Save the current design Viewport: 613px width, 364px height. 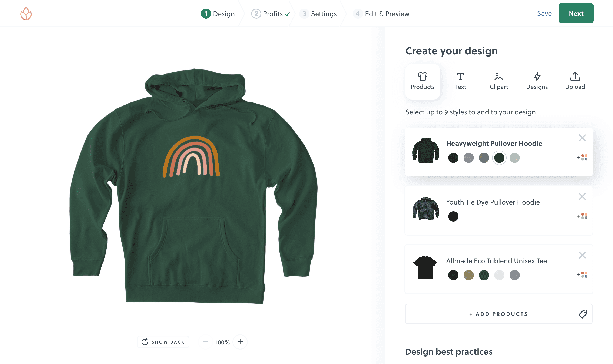pos(544,13)
